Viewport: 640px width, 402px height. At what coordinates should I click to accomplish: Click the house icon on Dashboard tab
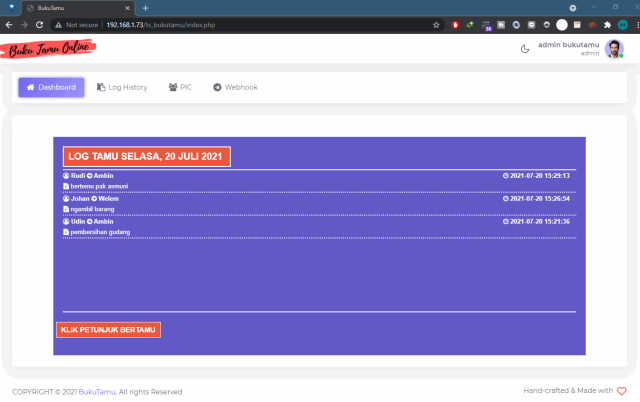pos(30,87)
